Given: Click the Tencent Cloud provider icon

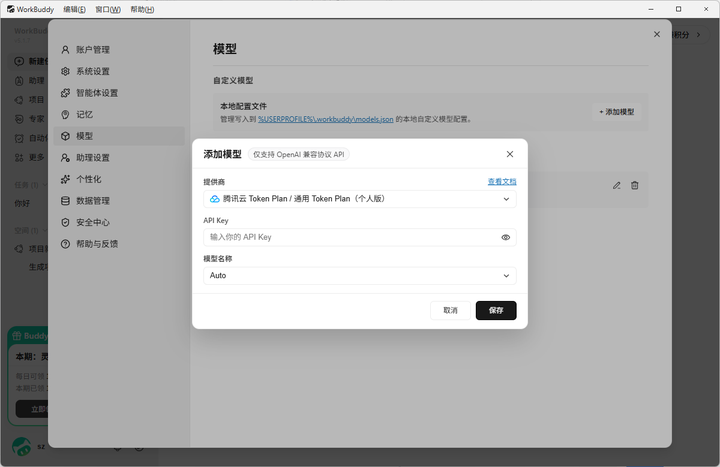Looking at the screenshot, I should (x=214, y=199).
